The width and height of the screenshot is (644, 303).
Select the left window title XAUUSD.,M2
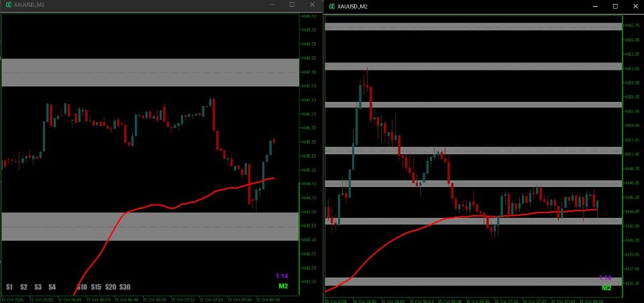pos(29,5)
